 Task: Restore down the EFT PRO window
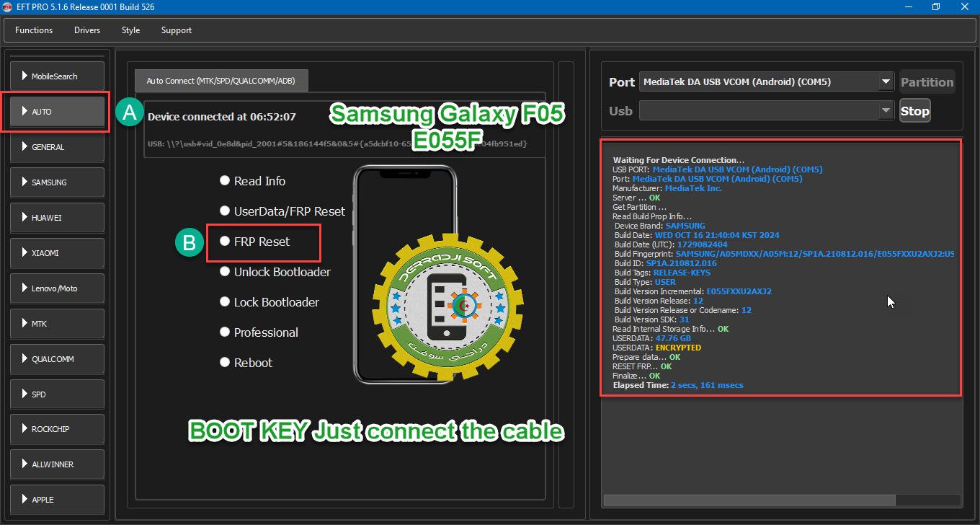click(935, 7)
